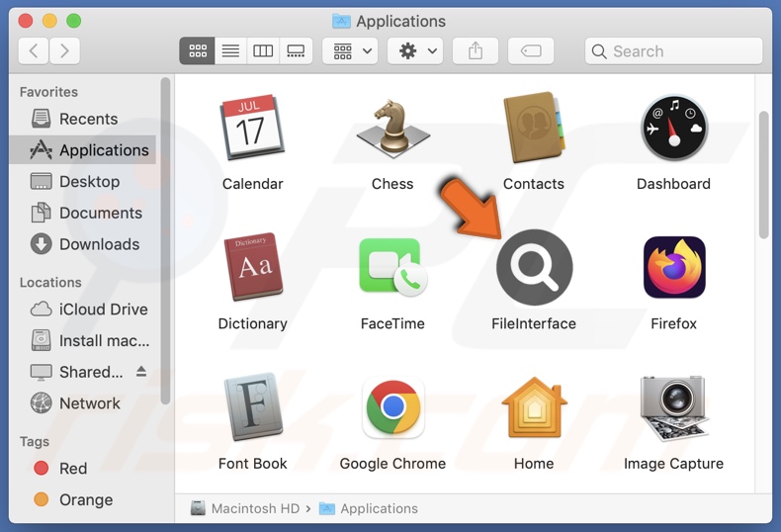Viewport: 781px width, 532px height.
Task: Click the Firefox app icon
Action: [674, 267]
